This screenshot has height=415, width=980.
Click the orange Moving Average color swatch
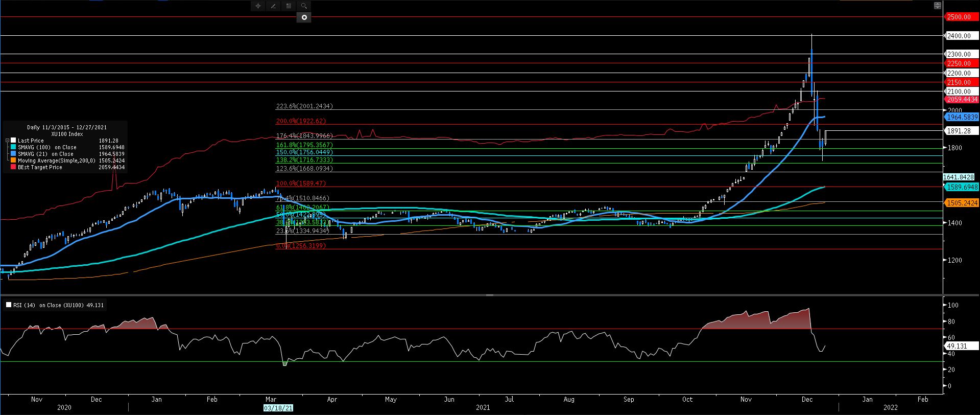click(13, 160)
